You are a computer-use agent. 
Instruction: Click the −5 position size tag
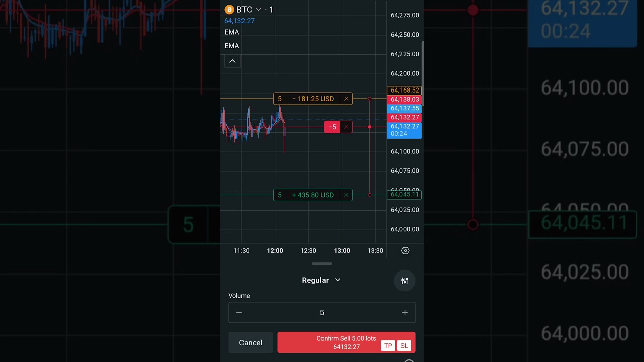[332, 127]
